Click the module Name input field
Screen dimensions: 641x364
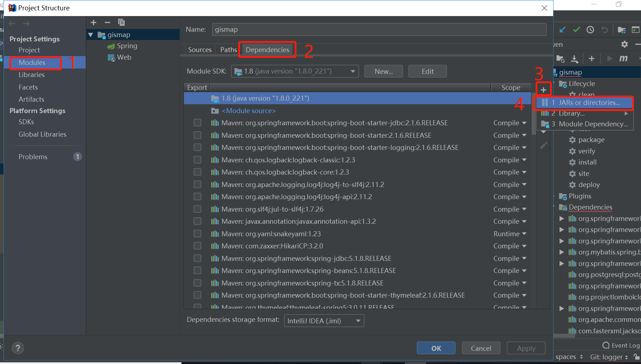pos(379,30)
